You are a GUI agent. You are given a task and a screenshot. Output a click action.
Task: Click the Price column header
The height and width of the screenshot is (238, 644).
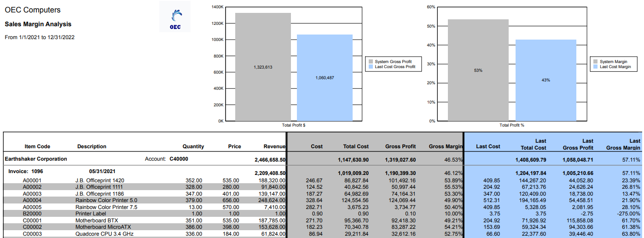coord(234,146)
